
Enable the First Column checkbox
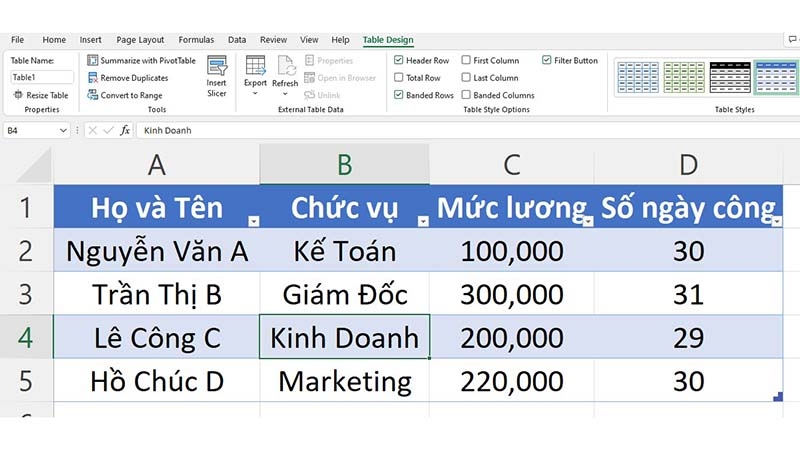coord(466,60)
